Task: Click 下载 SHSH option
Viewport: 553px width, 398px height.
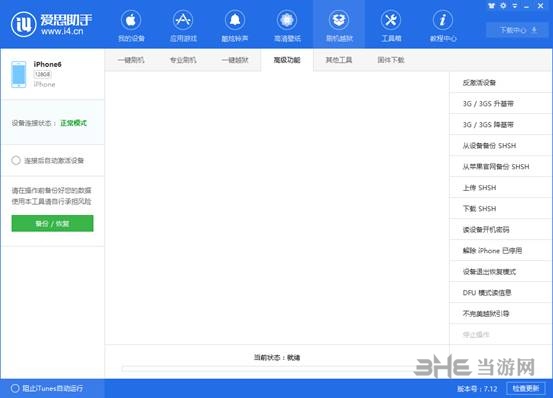Action: tap(500, 208)
